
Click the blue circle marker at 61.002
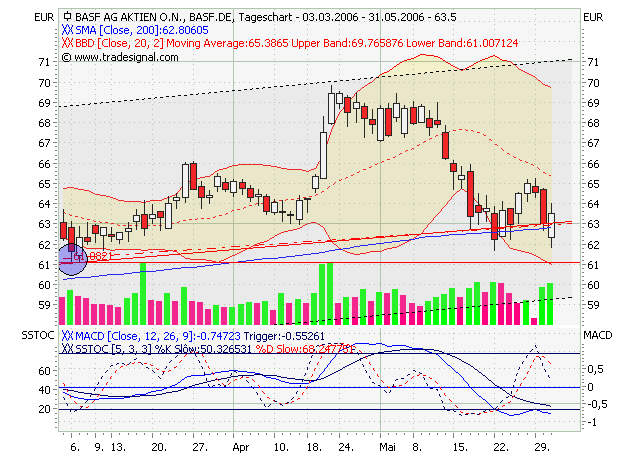click(x=72, y=257)
